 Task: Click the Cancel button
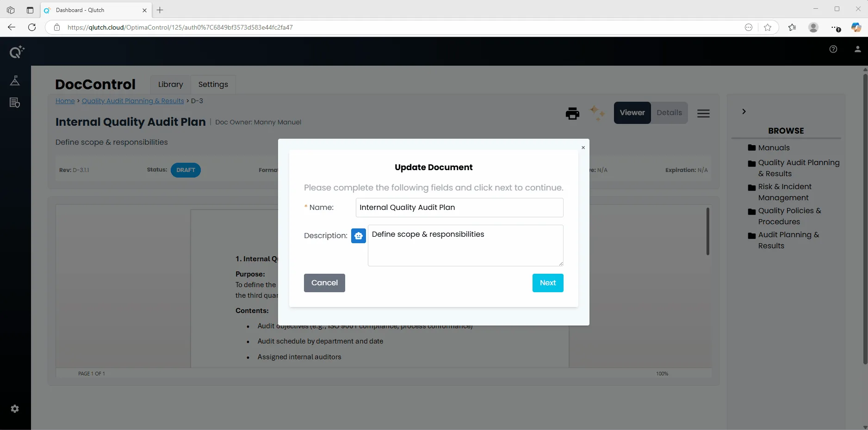coord(324,283)
